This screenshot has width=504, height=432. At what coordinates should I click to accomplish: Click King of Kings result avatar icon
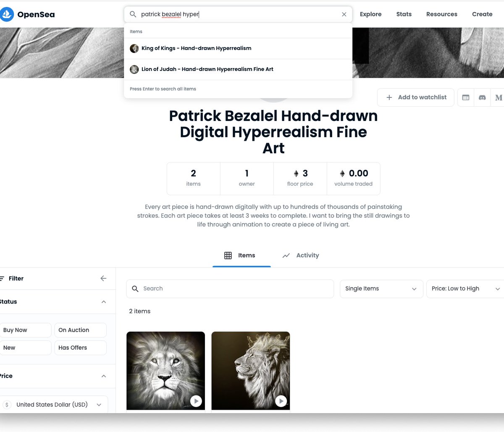coord(134,48)
